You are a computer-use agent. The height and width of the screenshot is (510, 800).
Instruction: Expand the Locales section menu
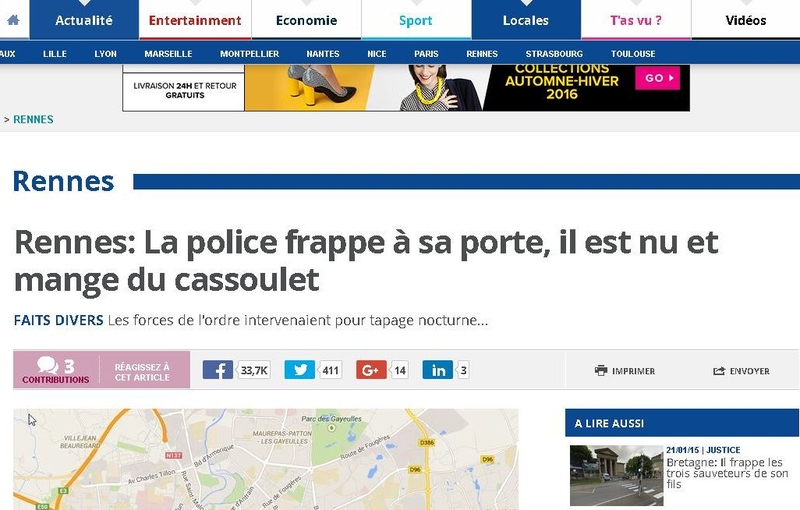[x=525, y=20]
